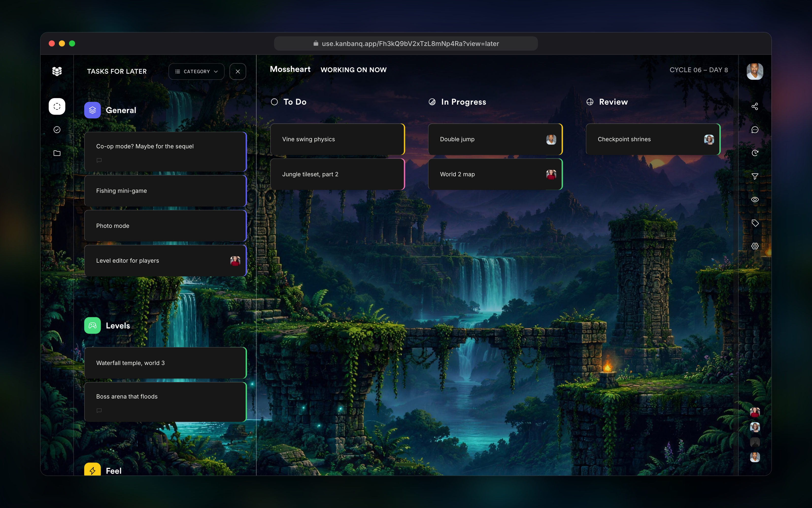Click the address bar URL

[410, 44]
